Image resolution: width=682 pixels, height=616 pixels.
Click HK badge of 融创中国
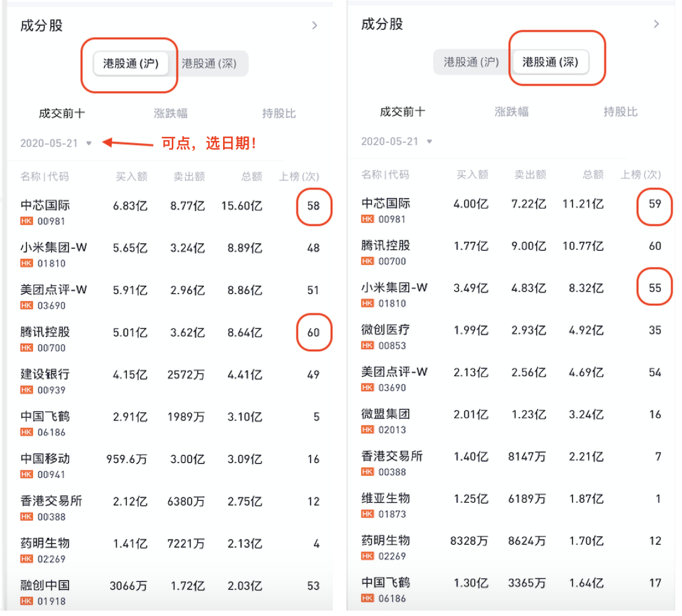tap(26, 600)
